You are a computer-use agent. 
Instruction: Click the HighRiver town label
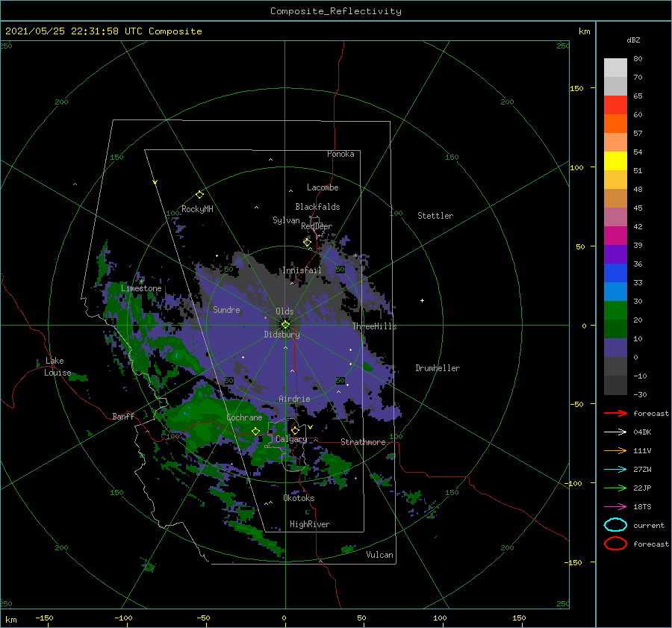[310, 524]
